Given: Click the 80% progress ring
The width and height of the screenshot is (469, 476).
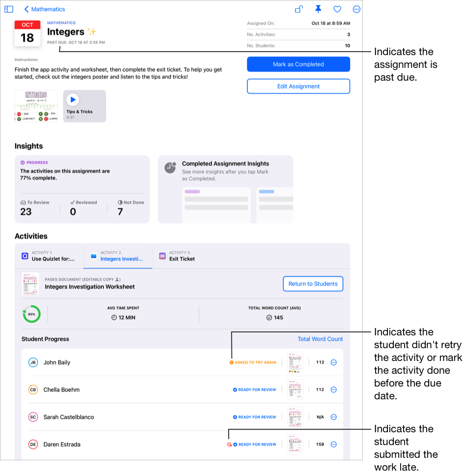Looking at the screenshot, I should click(31, 314).
